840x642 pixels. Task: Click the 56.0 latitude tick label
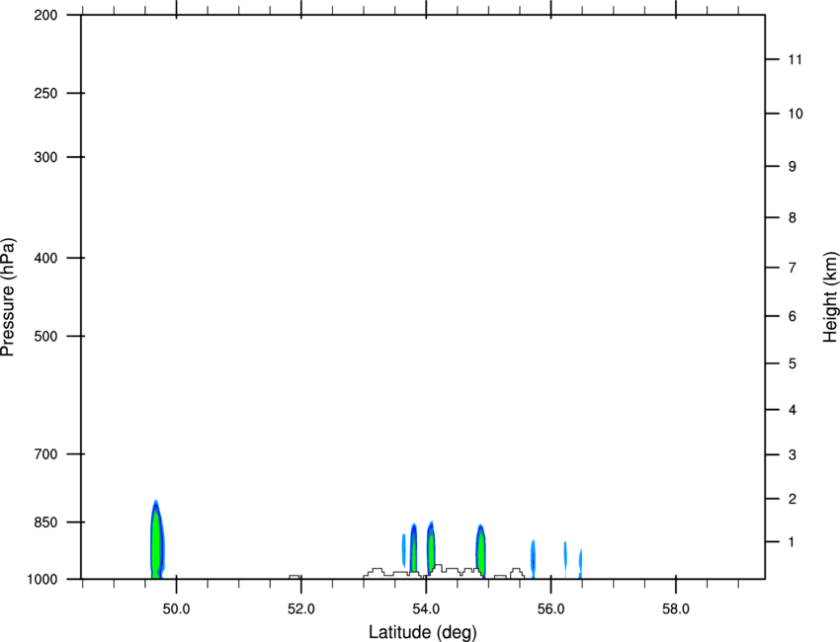[551, 608]
